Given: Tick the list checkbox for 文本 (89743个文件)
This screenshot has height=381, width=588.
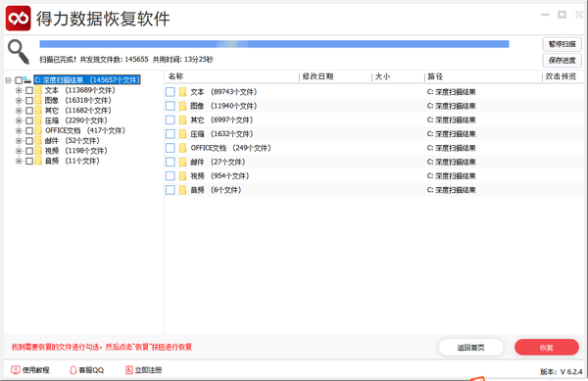Looking at the screenshot, I should pyautogui.click(x=171, y=92).
